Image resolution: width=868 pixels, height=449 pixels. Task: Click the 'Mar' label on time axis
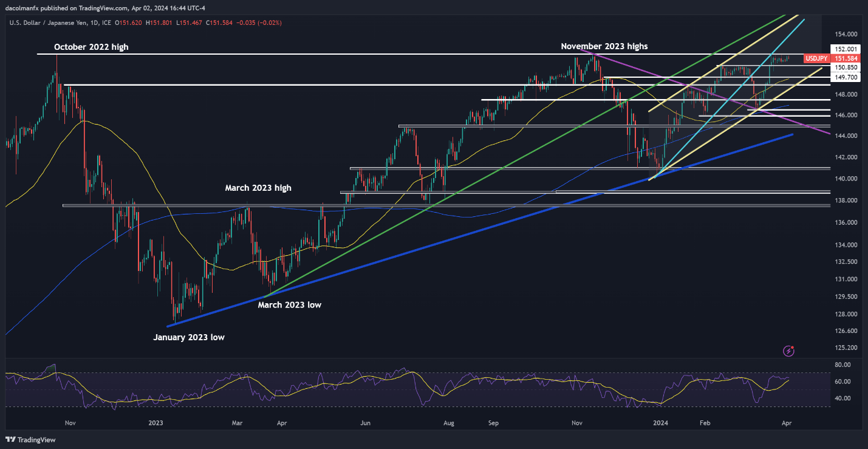click(x=238, y=422)
